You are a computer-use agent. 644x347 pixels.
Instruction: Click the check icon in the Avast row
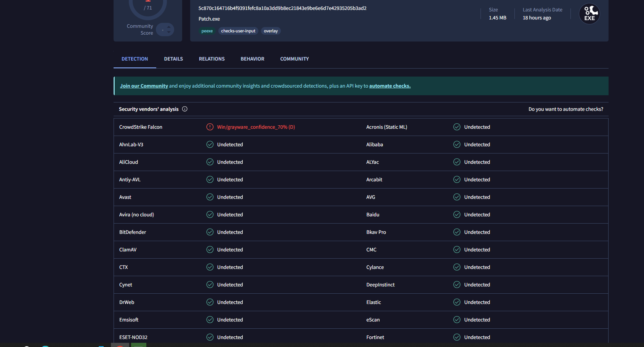[210, 197]
